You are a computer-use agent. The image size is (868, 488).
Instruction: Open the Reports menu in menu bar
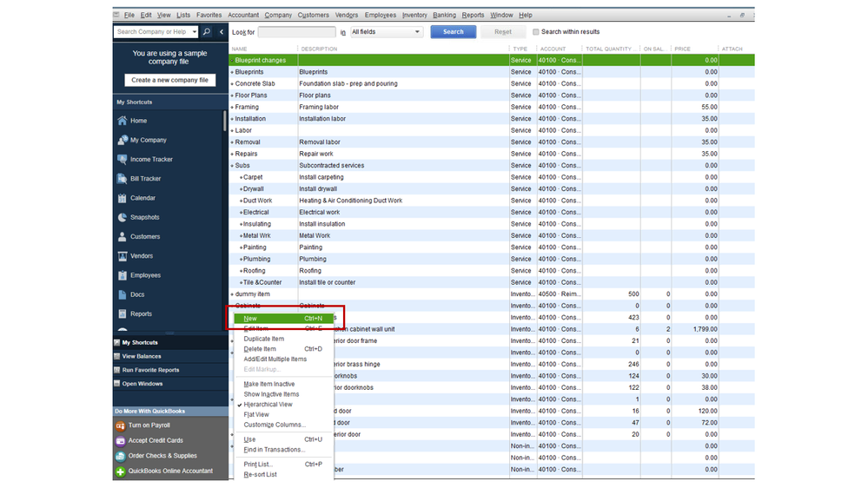click(473, 15)
